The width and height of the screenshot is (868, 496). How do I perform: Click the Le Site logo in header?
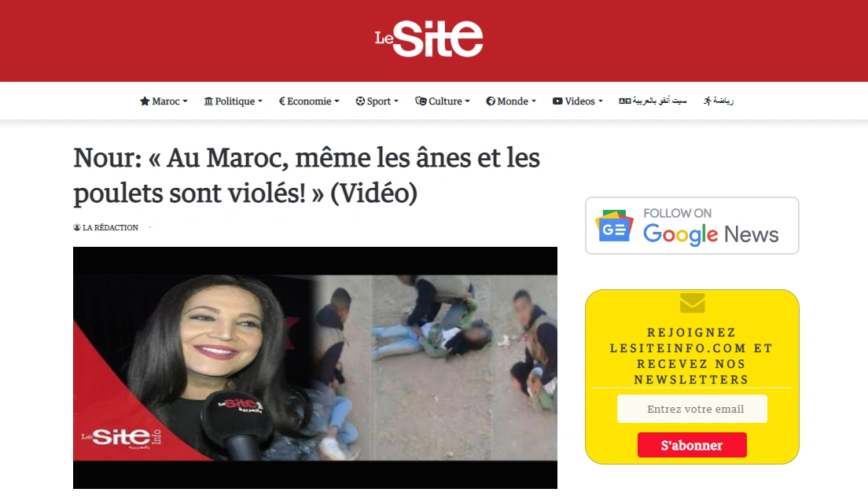coord(428,39)
